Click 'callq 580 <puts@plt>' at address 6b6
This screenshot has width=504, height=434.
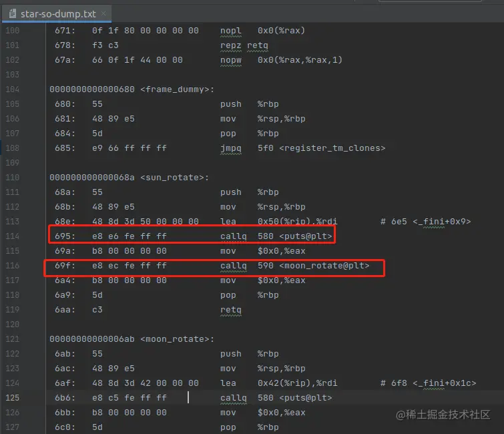tap(276, 398)
